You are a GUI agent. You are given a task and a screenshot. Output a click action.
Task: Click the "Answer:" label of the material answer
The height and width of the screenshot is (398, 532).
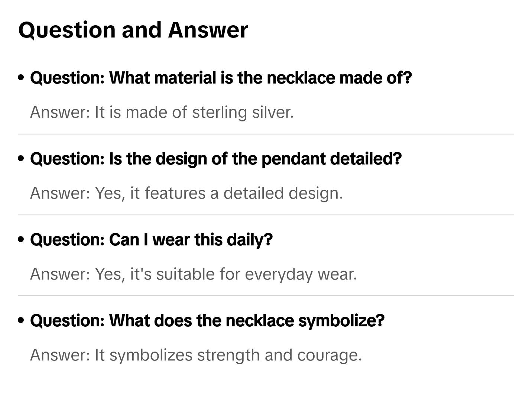coord(60,112)
